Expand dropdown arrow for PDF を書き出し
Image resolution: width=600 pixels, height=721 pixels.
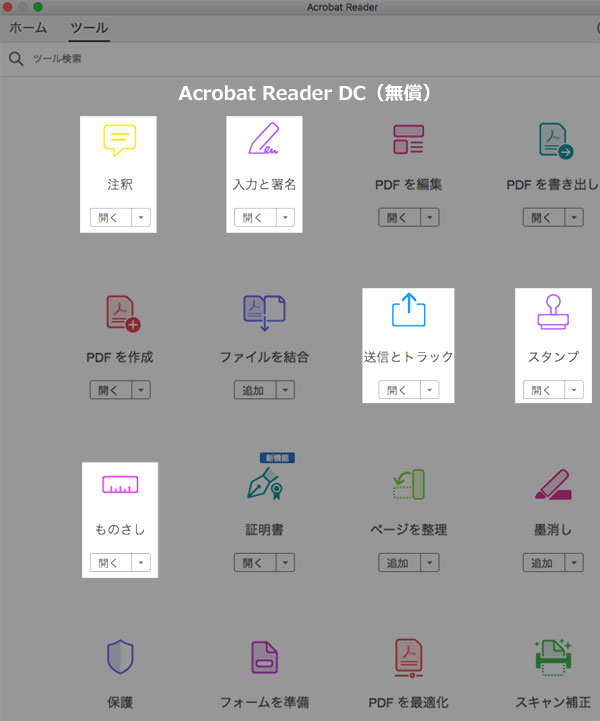point(574,217)
